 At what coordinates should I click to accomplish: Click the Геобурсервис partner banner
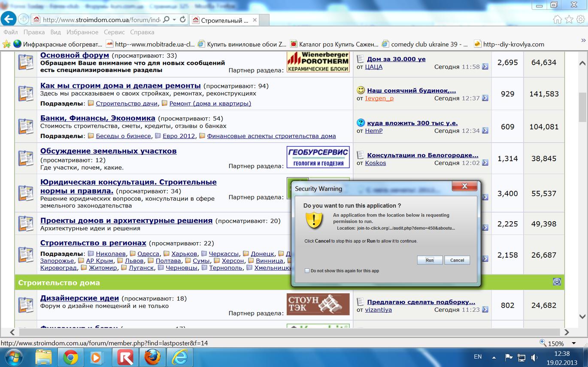318,157
